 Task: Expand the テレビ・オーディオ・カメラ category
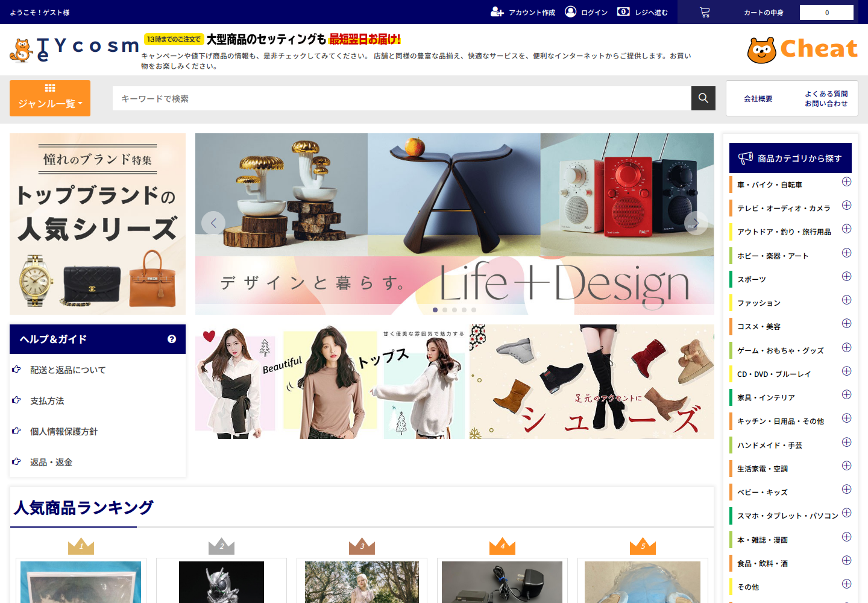pyautogui.click(x=846, y=205)
